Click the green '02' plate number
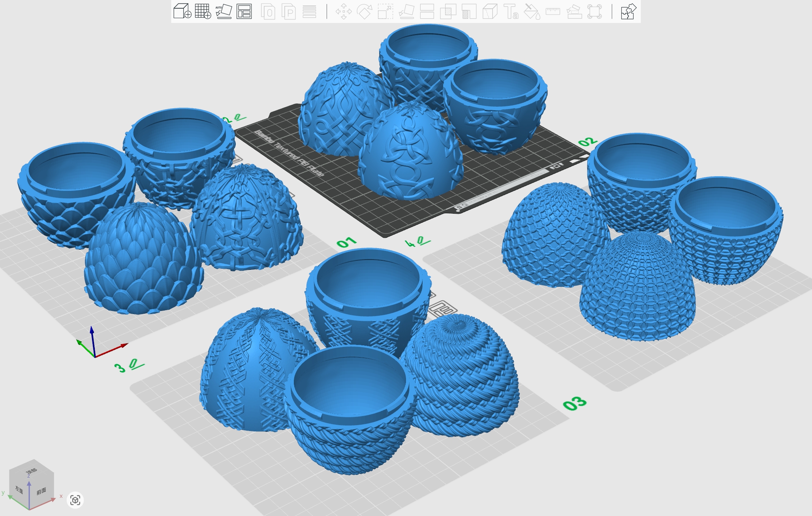The image size is (812, 516). click(x=588, y=141)
